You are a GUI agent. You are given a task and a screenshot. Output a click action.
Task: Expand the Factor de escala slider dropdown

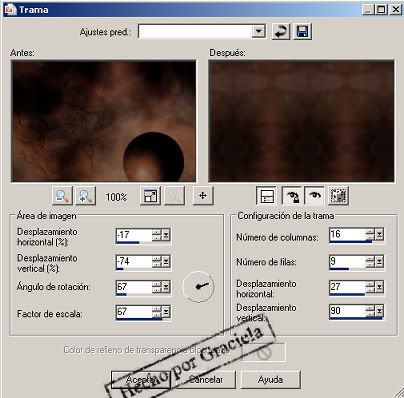tap(166, 312)
